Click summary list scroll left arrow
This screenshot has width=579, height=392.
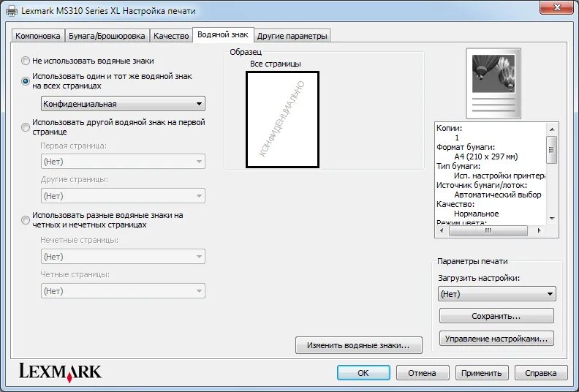[442, 230]
